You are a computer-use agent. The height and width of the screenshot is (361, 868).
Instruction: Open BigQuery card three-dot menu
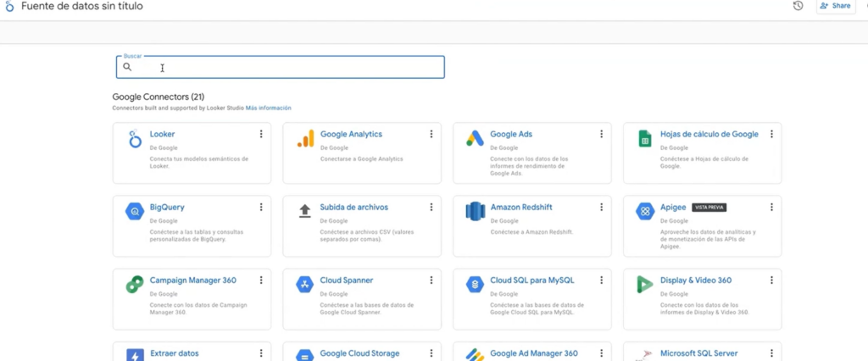(x=261, y=207)
